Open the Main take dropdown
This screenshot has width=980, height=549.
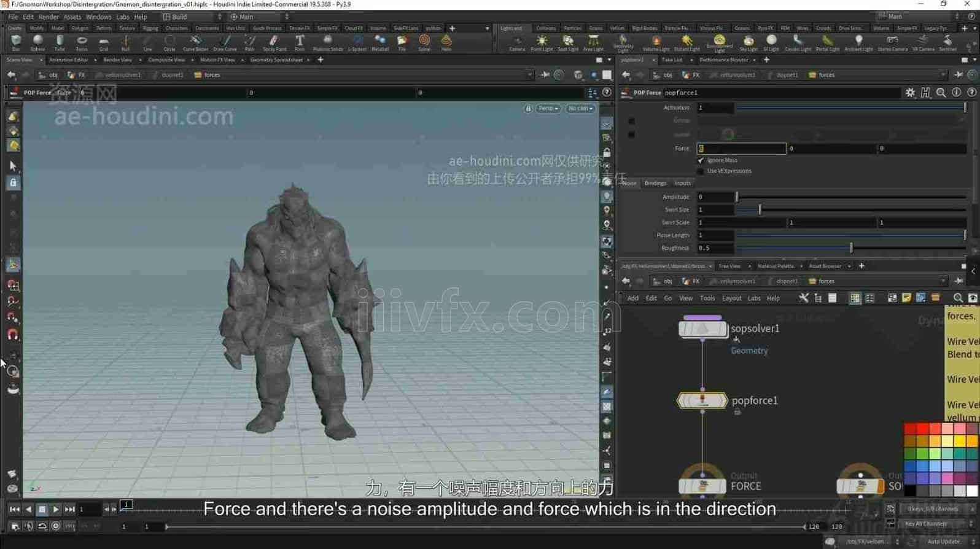tap(259, 17)
